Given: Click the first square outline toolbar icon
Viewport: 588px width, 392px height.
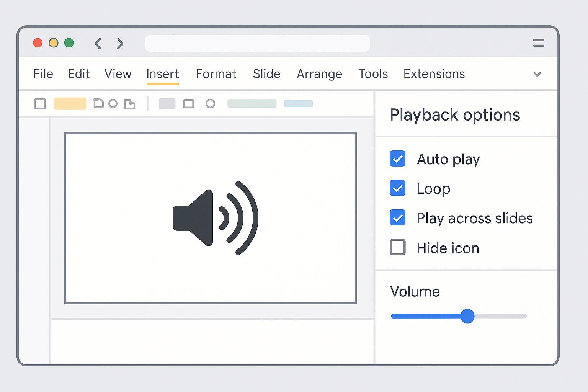Looking at the screenshot, I should (40, 104).
